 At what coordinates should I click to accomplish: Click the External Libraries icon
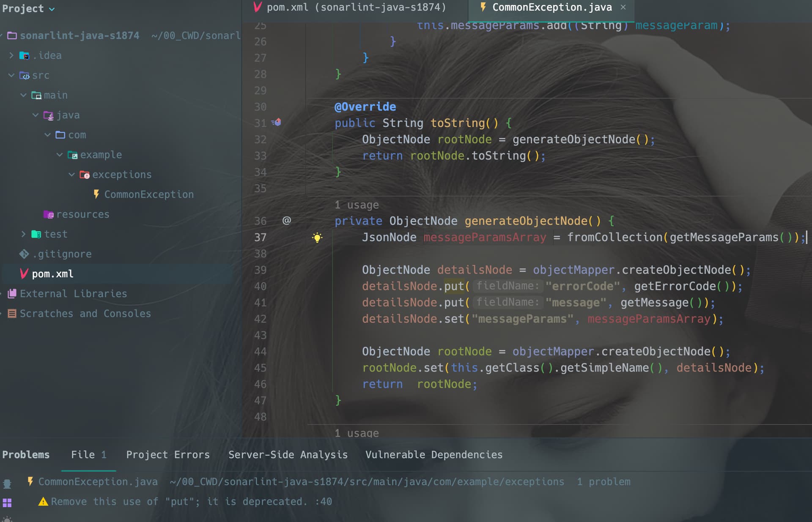pyautogui.click(x=12, y=294)
